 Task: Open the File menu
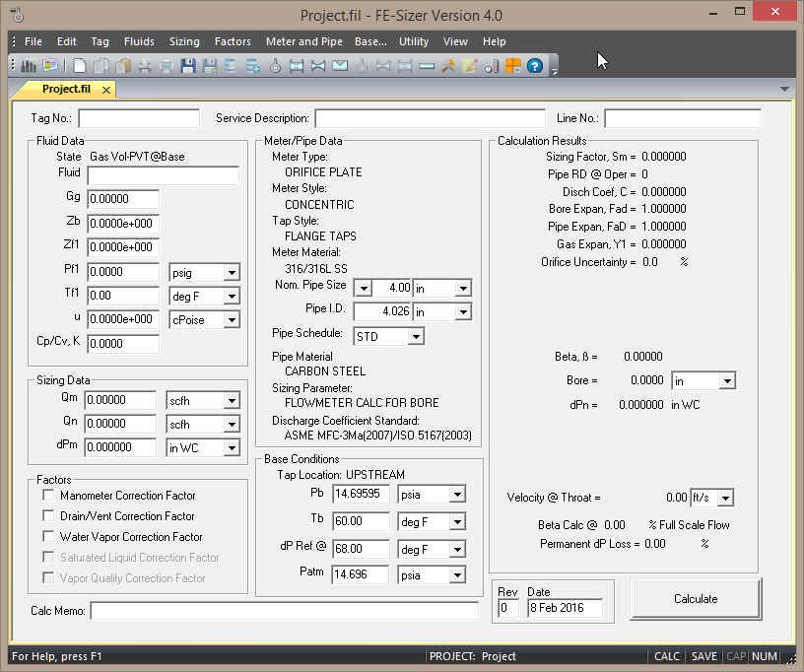pos(33,41)
